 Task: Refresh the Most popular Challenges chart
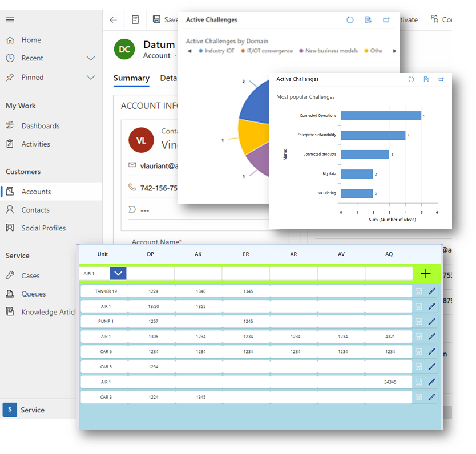click(411, 80)
